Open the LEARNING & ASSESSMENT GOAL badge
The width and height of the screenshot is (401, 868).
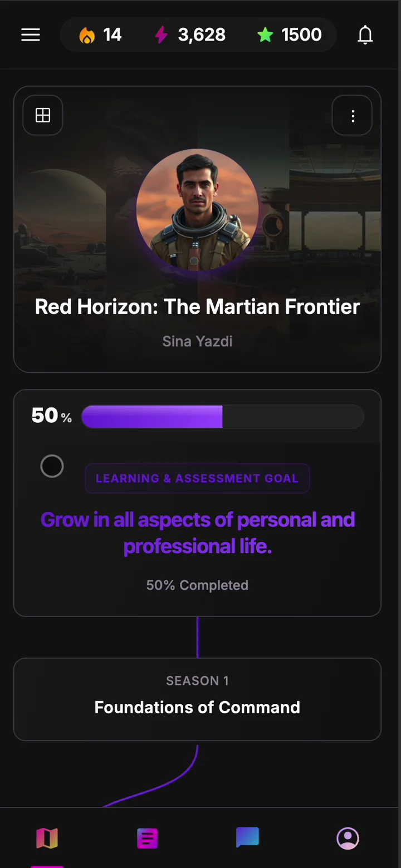pyautogui.click(x=197, y=478)
